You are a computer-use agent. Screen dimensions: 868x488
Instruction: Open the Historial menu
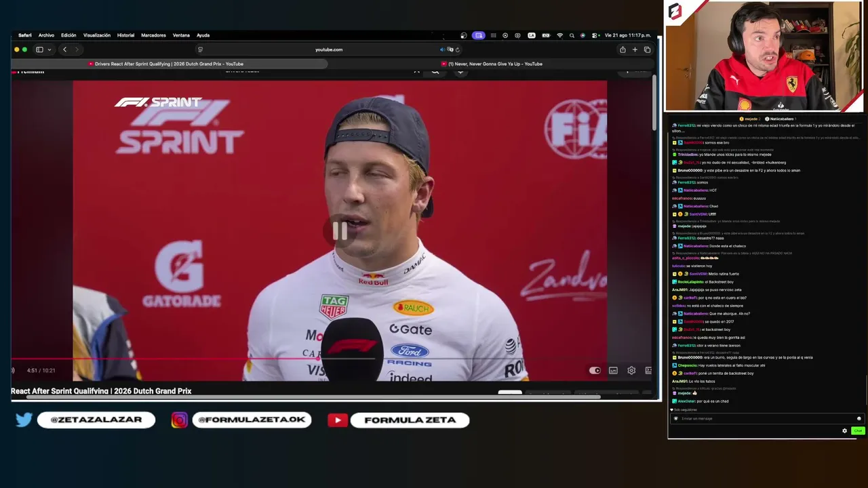point(125,35)
